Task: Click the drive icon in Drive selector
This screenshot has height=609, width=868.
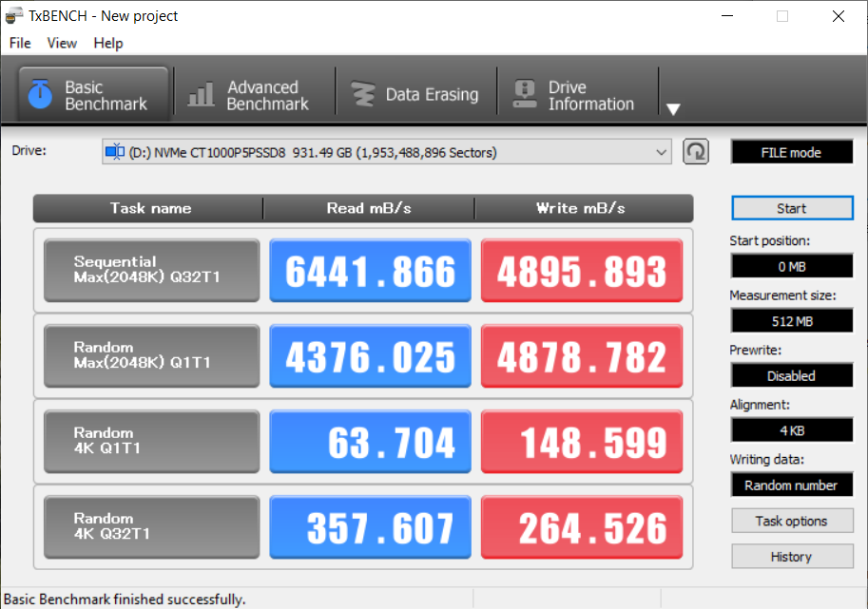Action: [x=115, y=152]
